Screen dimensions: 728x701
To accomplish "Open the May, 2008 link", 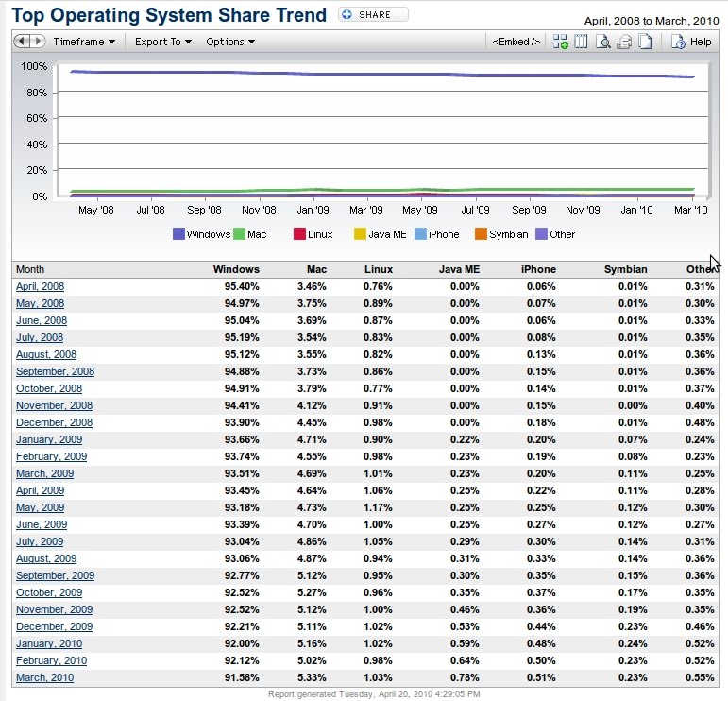I will (40, 304).
